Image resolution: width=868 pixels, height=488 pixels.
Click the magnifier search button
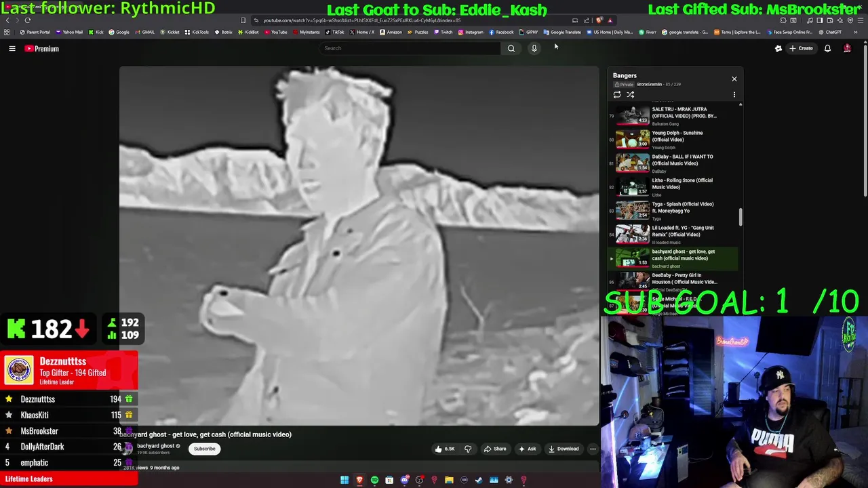pos(511,48)
